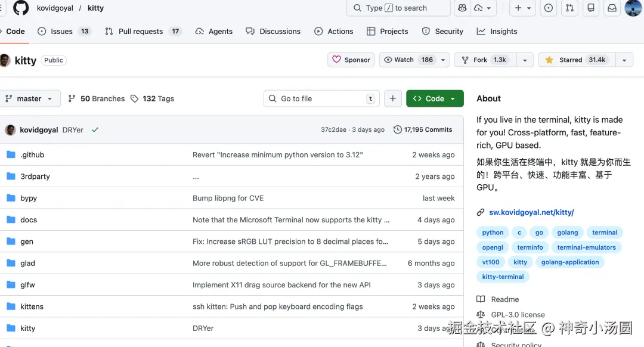Click the plus create-new icon in header
644x347 pixels.
tap(518, 8)
